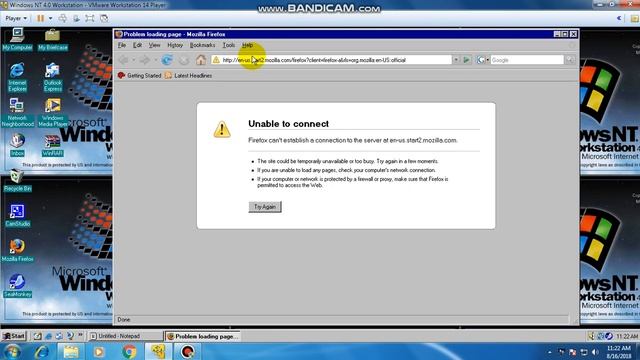Click the Windows 7 volume tray icon

[595, 352]
